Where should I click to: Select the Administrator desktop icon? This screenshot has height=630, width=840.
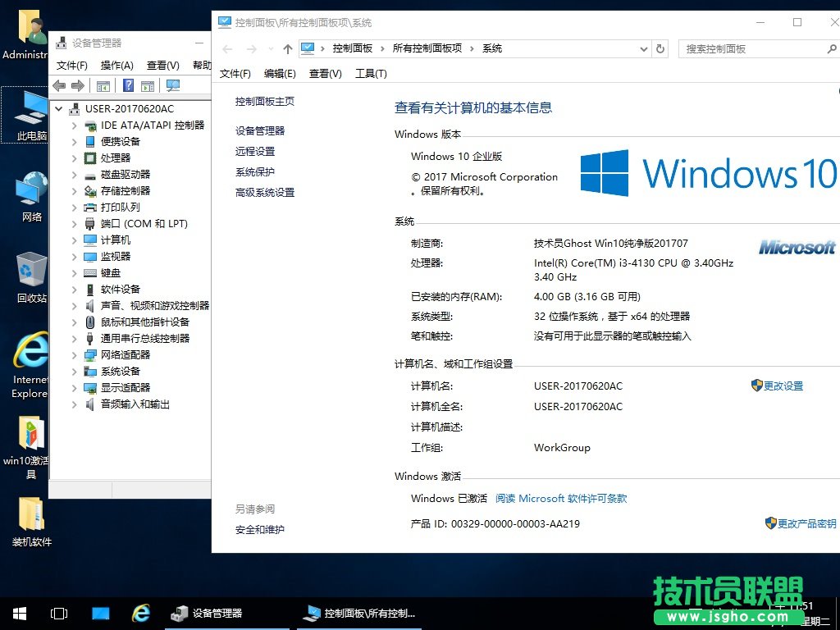[25, 36]
